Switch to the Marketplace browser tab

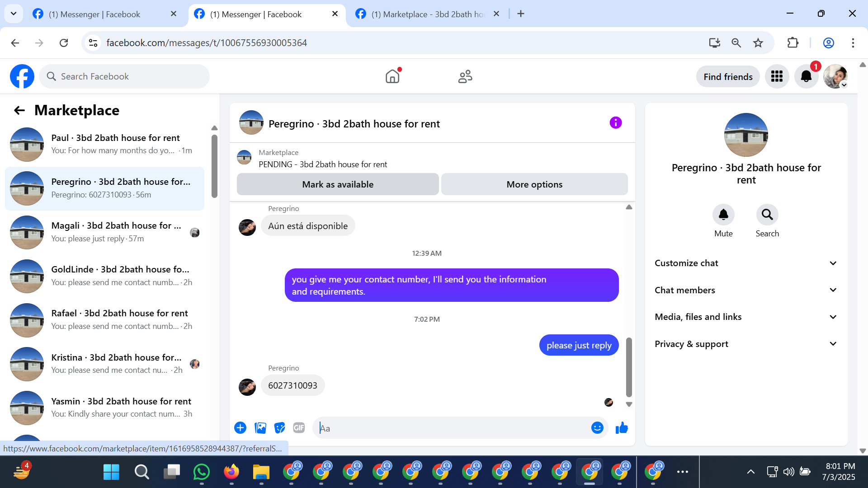coord(425,14)
